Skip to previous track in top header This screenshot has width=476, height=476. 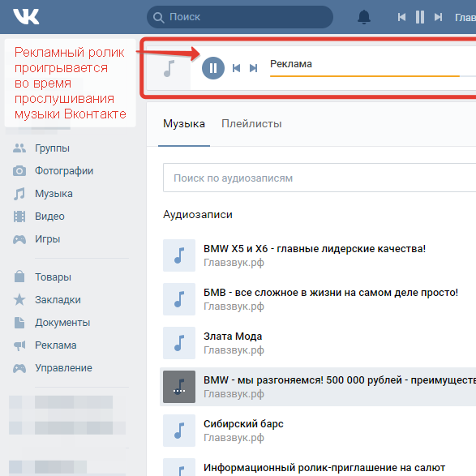[401, 17]
